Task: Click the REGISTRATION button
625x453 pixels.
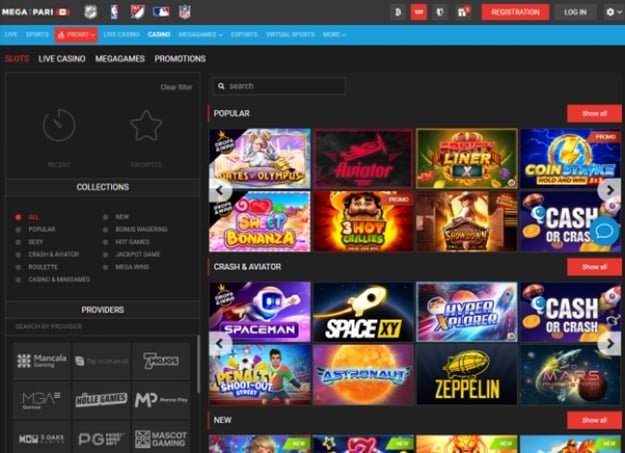Action: 515,12
